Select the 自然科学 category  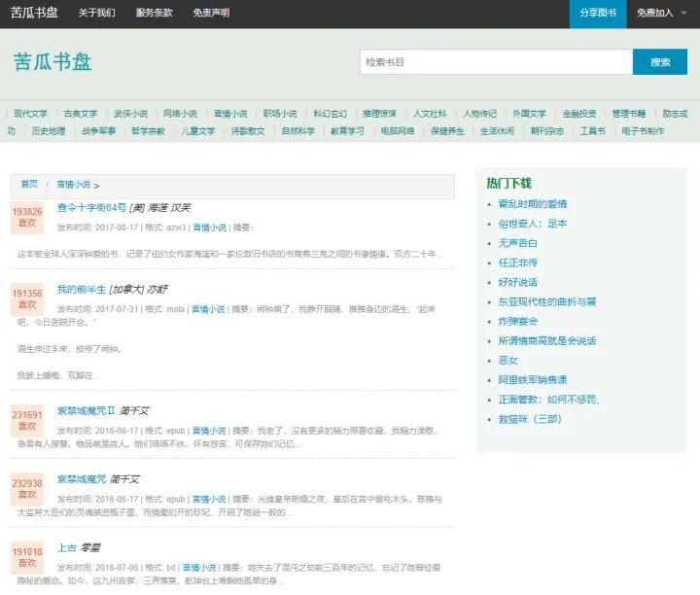tap(298, 131)
